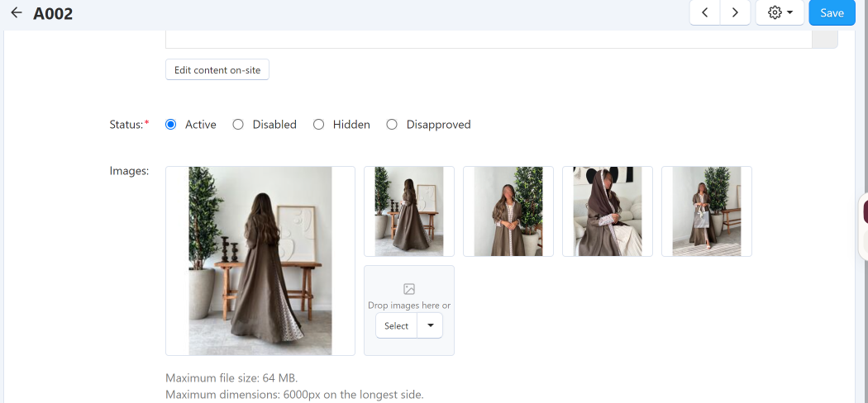Click the blue Save button
868x403 pixels.
coord(832,12)
